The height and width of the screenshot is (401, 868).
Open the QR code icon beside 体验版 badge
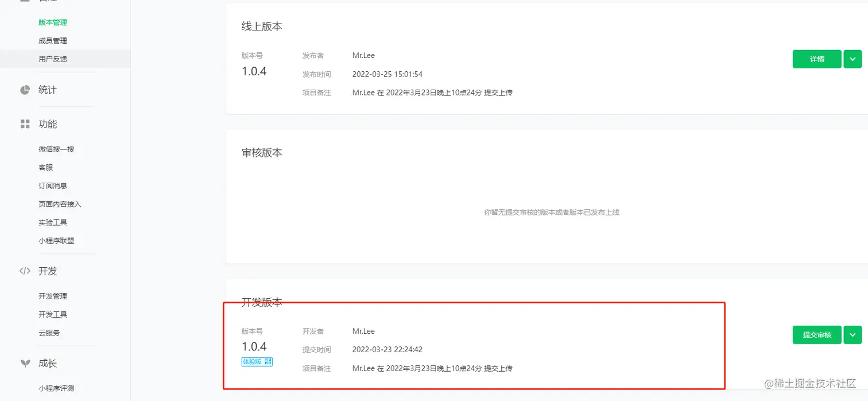point(268,361)
